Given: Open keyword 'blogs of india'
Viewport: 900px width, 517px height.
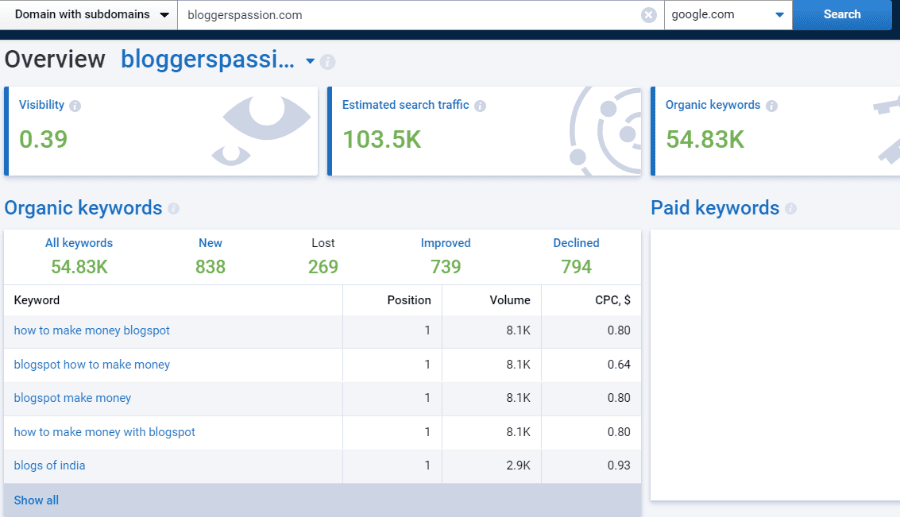Looking at the screenshot, I should (x=49, y=465).
